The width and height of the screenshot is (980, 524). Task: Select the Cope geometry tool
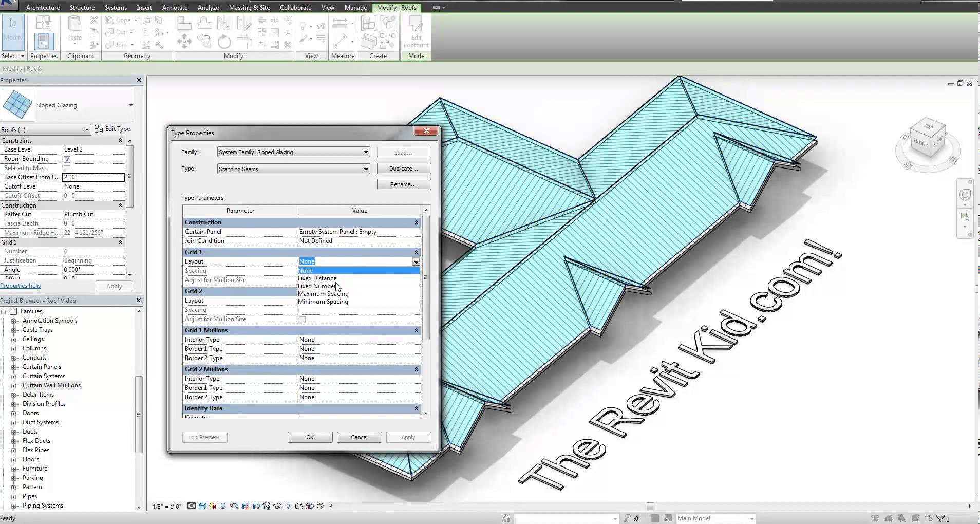[118, 20]
